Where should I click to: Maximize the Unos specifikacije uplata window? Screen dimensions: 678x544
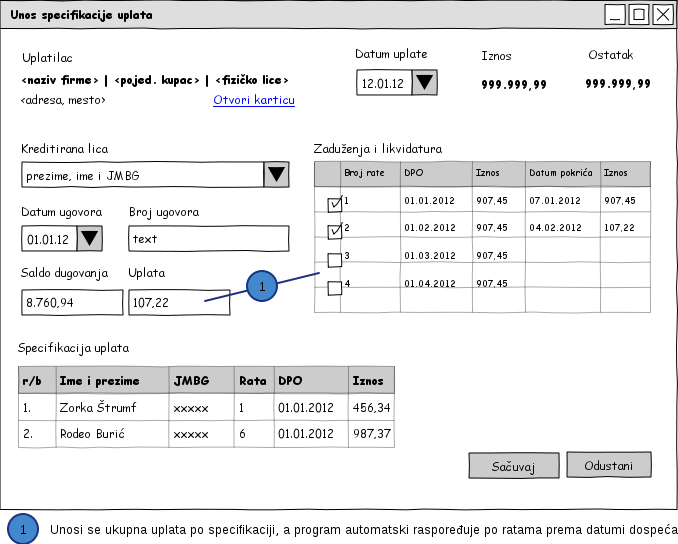point(638,14)
